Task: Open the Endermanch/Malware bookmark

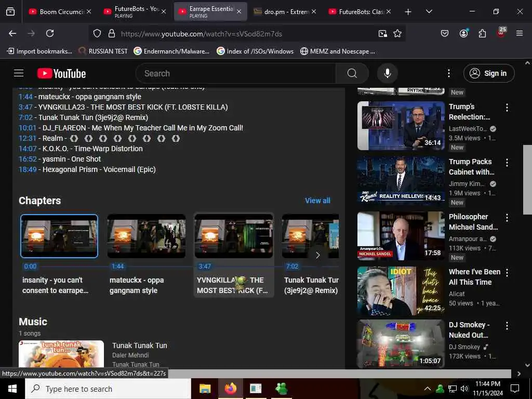Action: point(171,51)
